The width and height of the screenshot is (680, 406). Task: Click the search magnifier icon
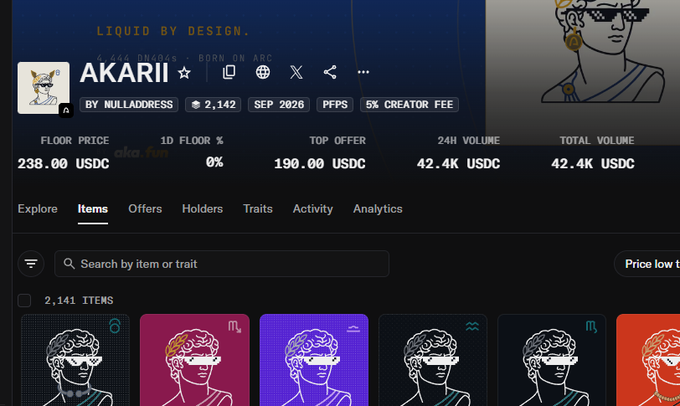pyautogui.click(x=69, y=264)
